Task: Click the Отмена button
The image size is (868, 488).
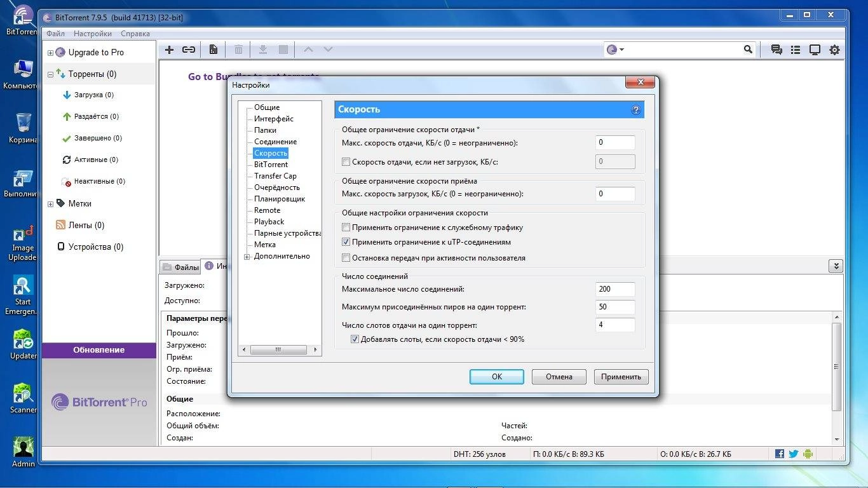Action: point(559,377)
